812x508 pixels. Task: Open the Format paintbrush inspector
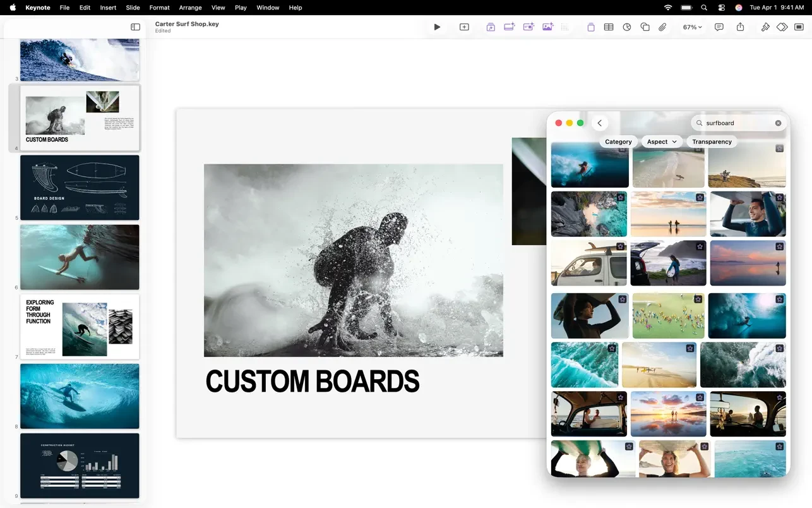(x=765, y=27)
